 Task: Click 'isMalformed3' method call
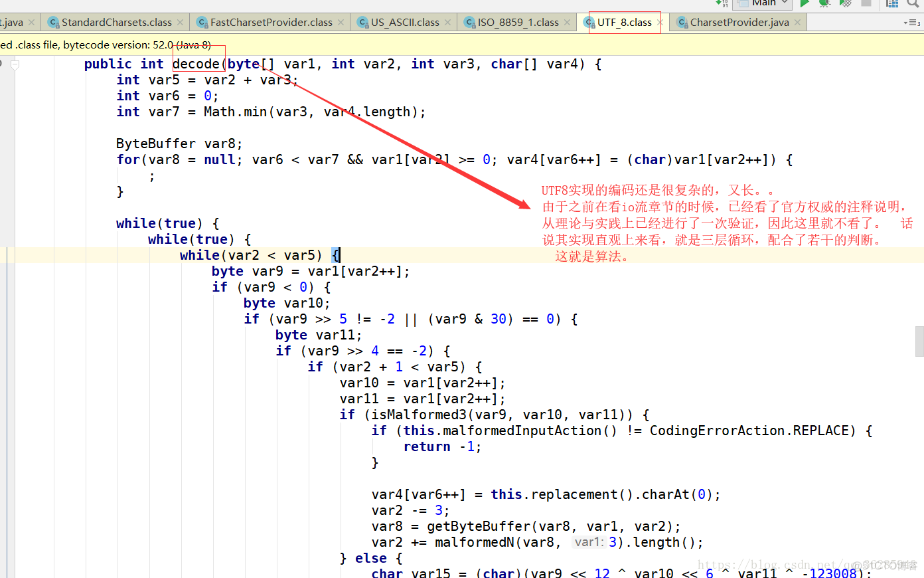(419, 415)
